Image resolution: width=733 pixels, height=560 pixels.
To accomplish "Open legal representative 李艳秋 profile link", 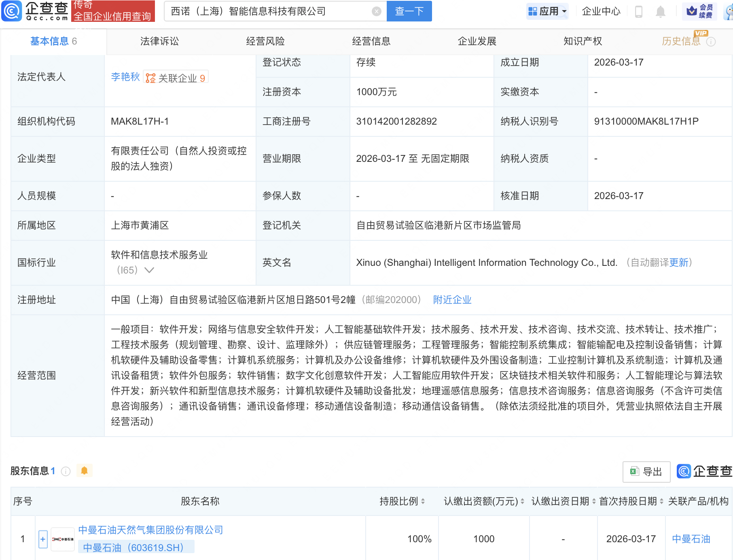I will (x=125, y=77).
